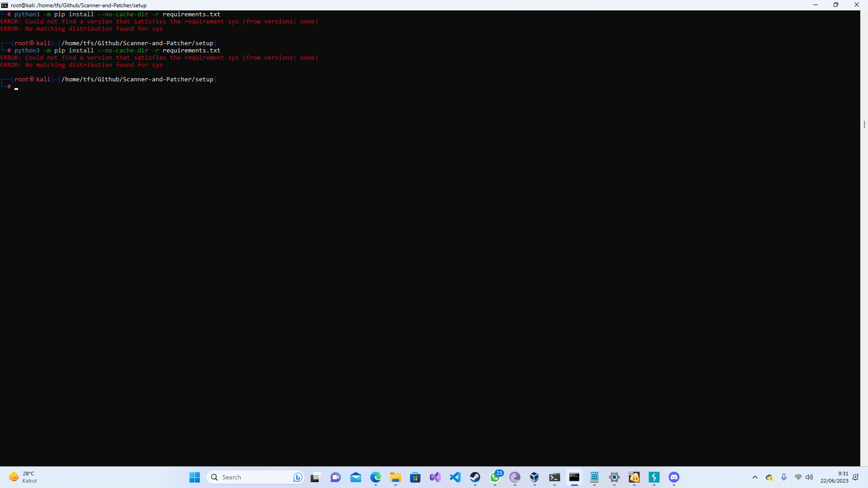Expand hidden system tray icons
The image size is (868, 488).
755,477
